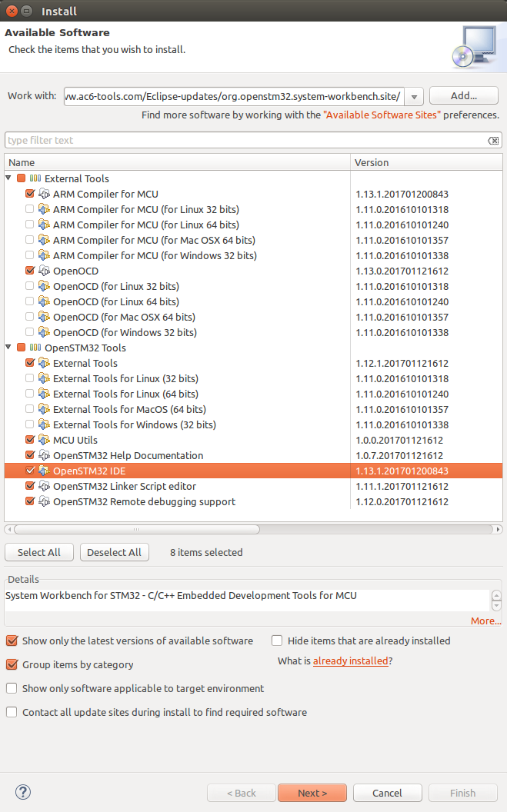Click the clear filter text icon
Viewport: 507px width, 812px height.
tap(493, 141)
